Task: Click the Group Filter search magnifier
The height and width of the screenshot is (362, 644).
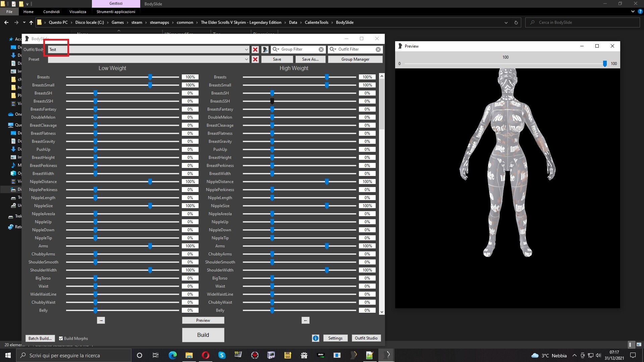Action: coord(276,49)
